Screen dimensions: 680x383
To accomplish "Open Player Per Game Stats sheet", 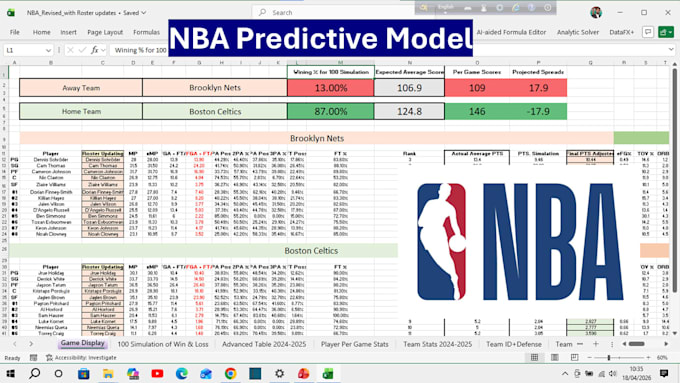I will [355, 344].
